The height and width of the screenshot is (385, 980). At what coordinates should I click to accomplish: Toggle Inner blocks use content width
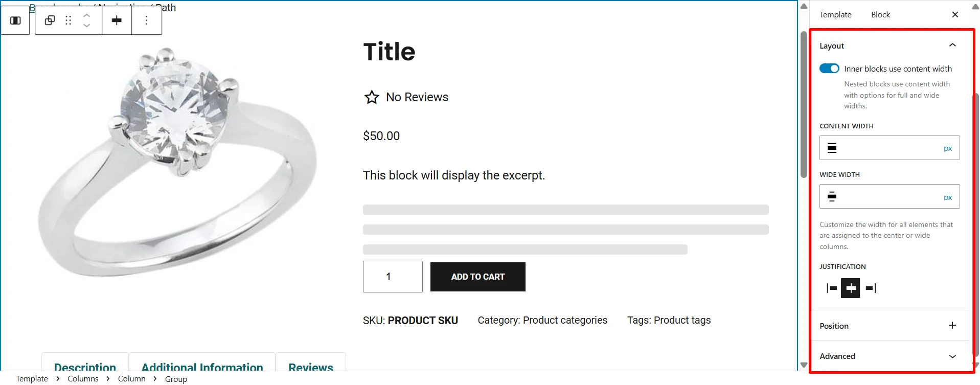tap(829, 69)
